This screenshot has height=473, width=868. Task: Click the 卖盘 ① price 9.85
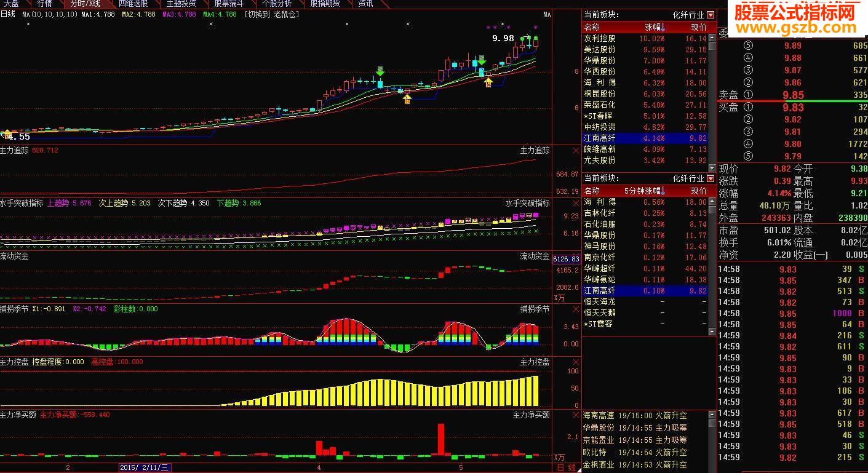(x=793, y=95)
